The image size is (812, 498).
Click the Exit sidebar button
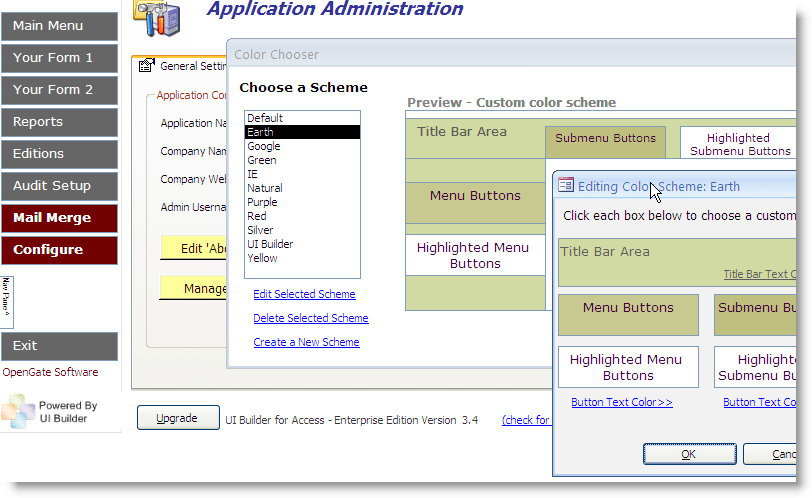(x=59, y=346)
